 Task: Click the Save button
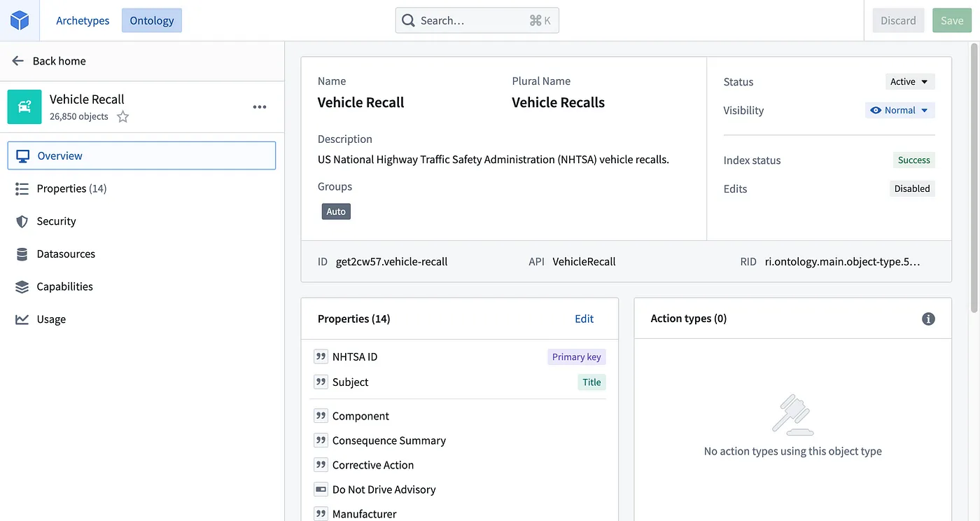[x=952, y=20]
